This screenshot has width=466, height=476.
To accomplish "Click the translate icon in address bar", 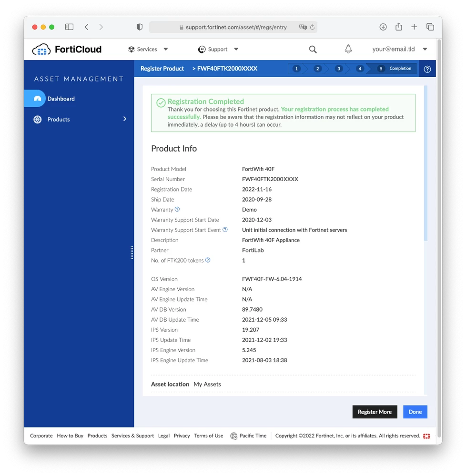I will [x=303, y=27].
